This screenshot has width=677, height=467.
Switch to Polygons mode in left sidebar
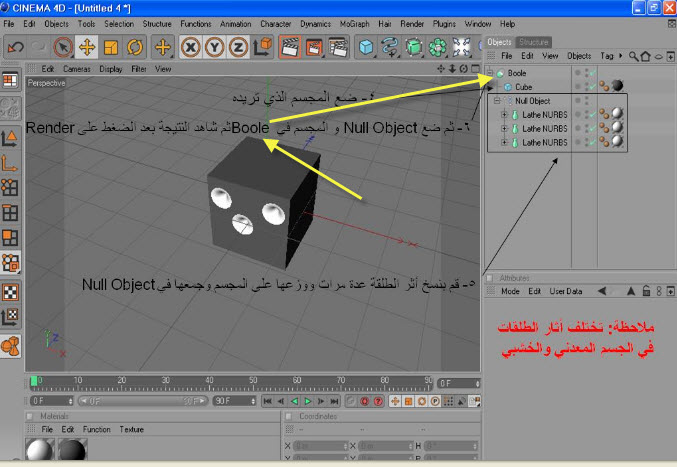10,238
